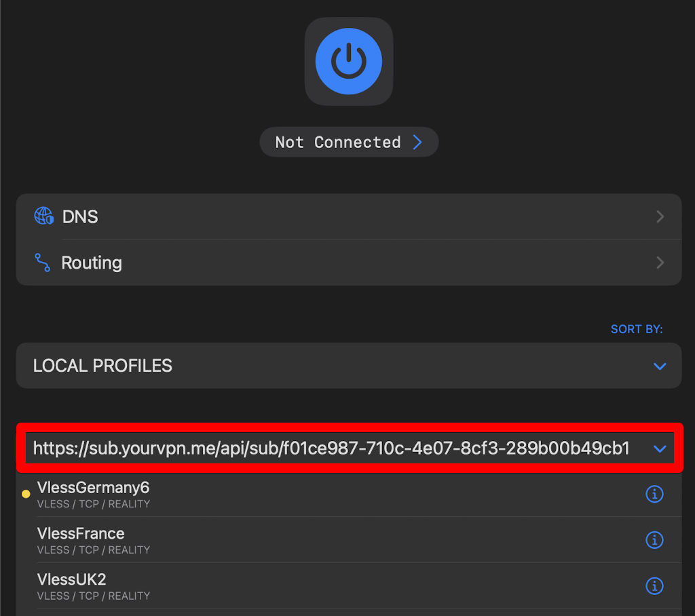Click the Not Connected status pill
Image resolution: width=695 pixels, height=616 pixels.
click(338, 142)
